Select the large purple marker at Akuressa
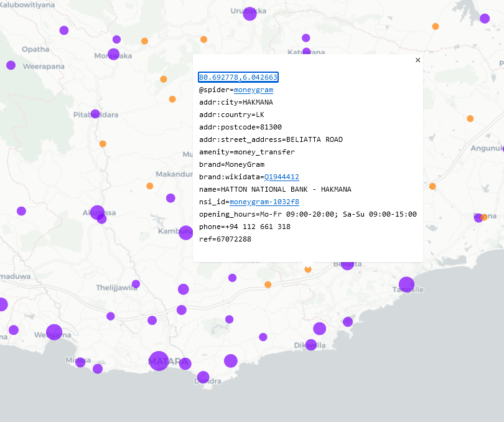 [97, 212]
